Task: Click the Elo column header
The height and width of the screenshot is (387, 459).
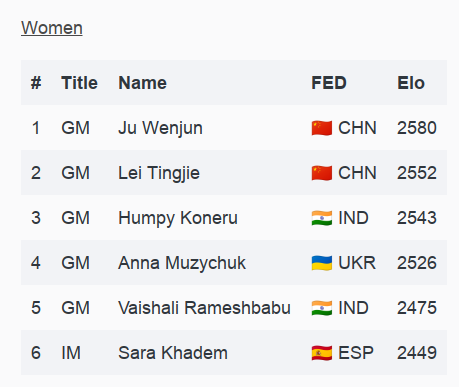Action: pyautogui.click(x=411, y=83)
